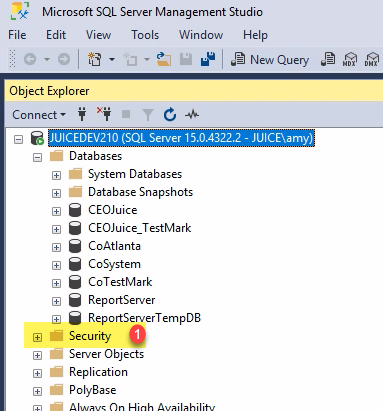
Task: Expand the CEOJuice_TestMark database node
Action: click(x=56, y=229)
